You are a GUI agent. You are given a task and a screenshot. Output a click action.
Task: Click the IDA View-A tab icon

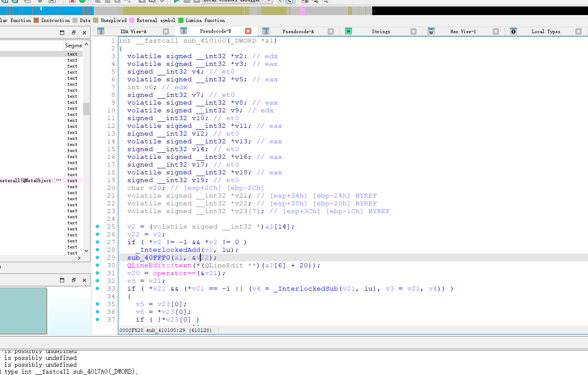coord(101,31)
